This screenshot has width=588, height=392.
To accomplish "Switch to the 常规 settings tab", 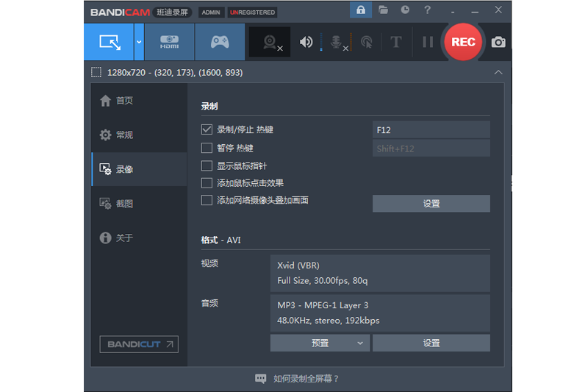I will 124,135.
